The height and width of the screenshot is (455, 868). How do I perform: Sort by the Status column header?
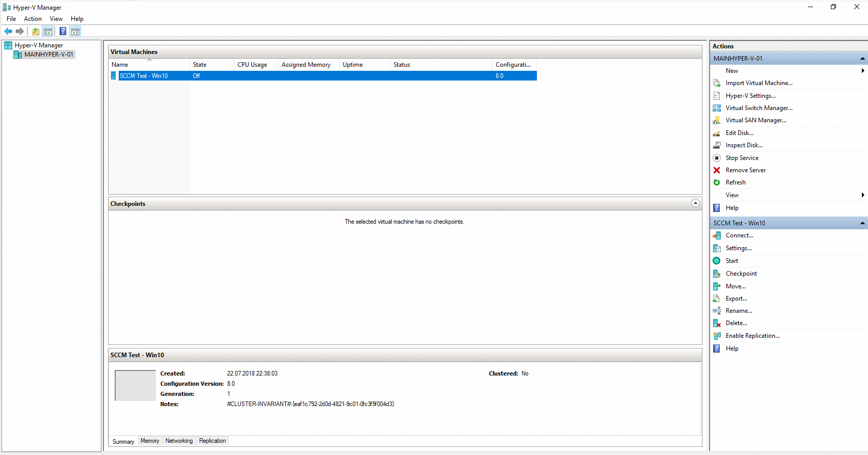coord(441,65)
